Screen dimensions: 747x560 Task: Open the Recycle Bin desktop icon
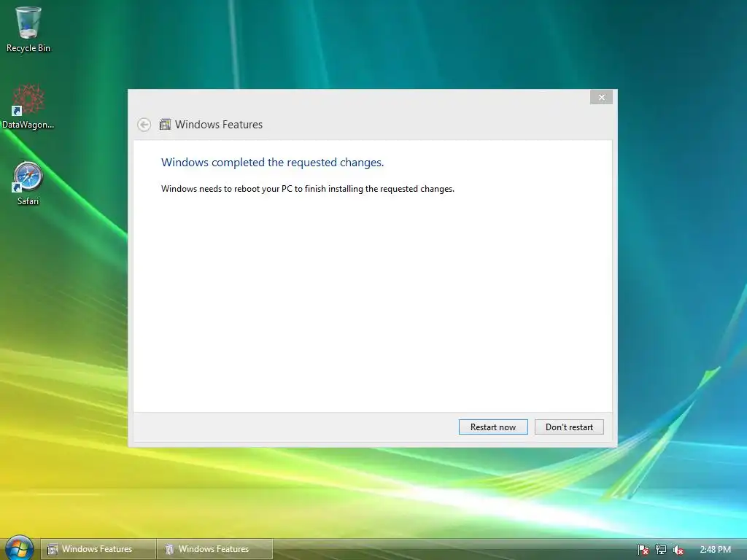tap(28, 29)
